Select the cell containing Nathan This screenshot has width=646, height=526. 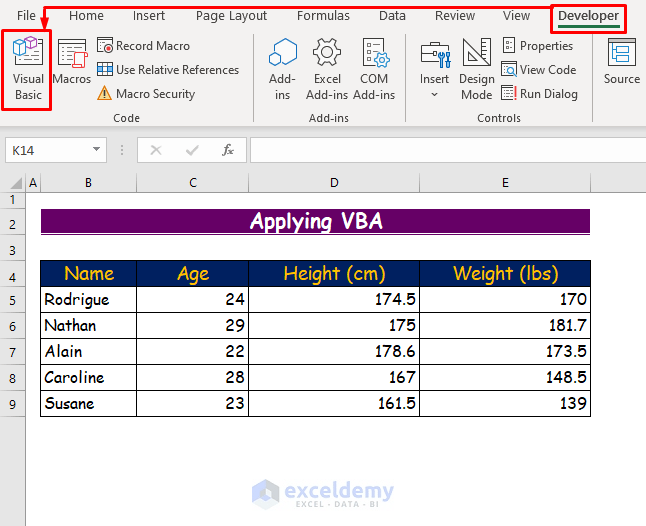pyautogui.click(x=89, y=325)
